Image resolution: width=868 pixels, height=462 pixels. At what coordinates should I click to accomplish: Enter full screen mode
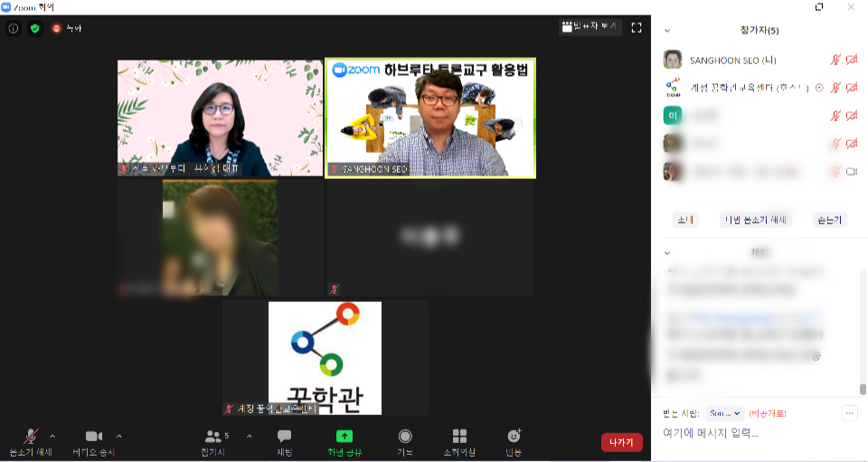(637, 27)
